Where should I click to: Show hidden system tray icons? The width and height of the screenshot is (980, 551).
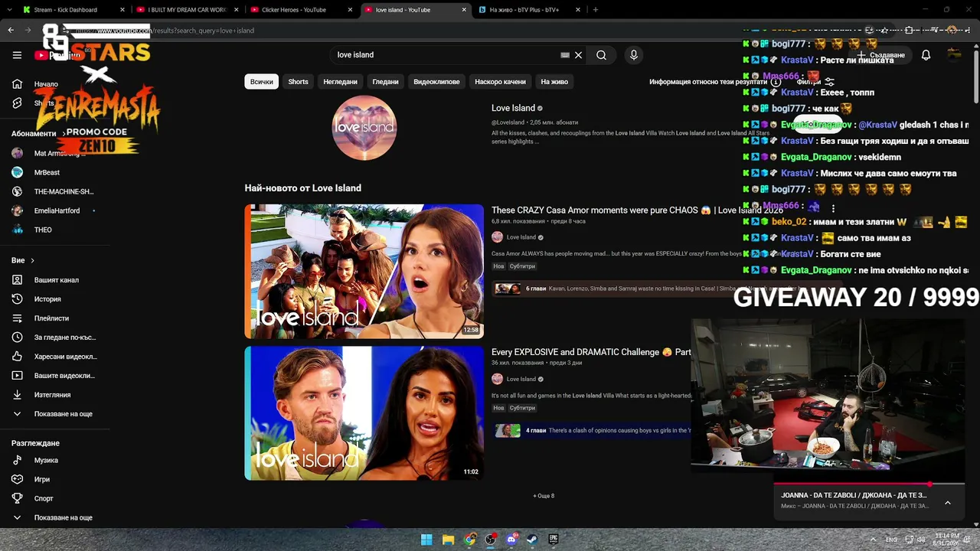coord(871,540)
